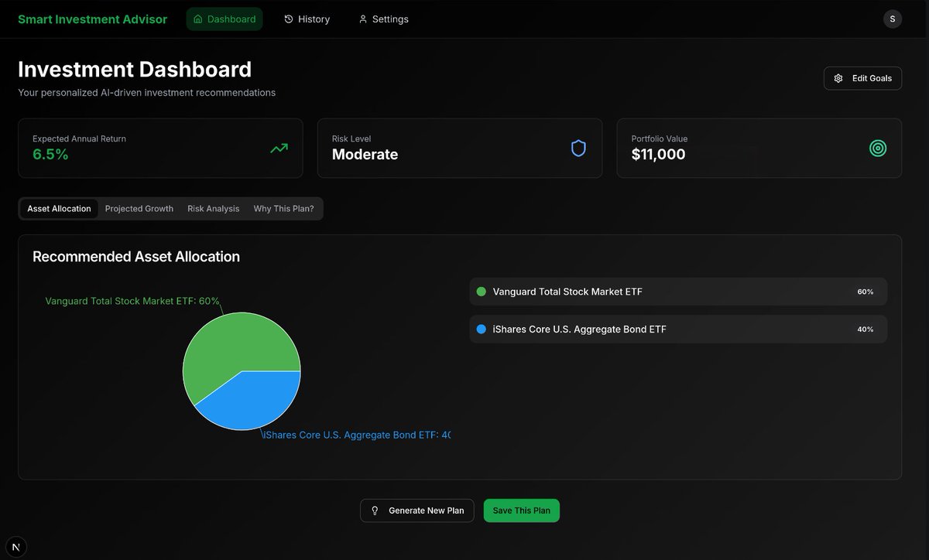Click the trending-up arrow icon
Screen dimensions: 929x560
tap(279, 148)
